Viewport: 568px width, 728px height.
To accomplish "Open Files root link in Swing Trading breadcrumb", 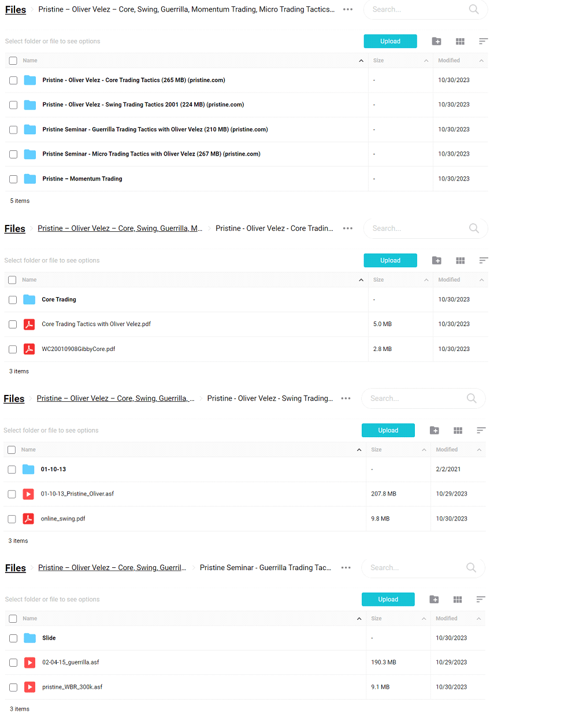I will point(14,399).
